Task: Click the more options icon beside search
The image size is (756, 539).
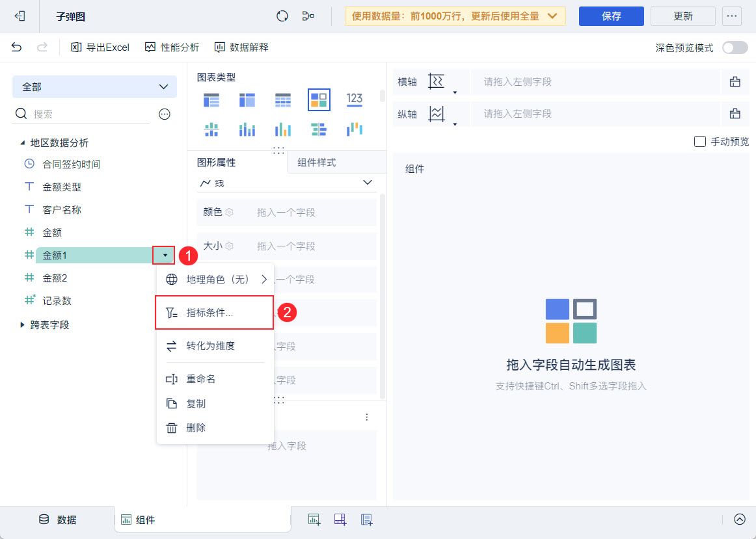Action: (x=165, y=114)
